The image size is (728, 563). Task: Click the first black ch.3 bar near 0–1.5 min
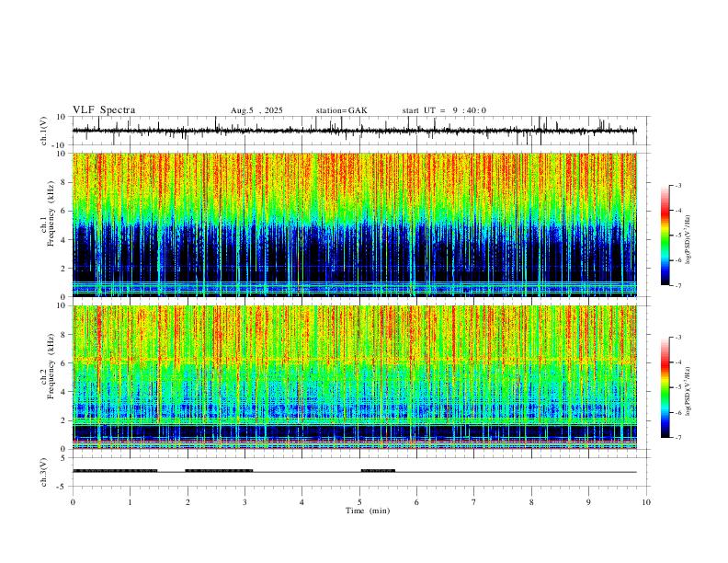click(115, 471)
